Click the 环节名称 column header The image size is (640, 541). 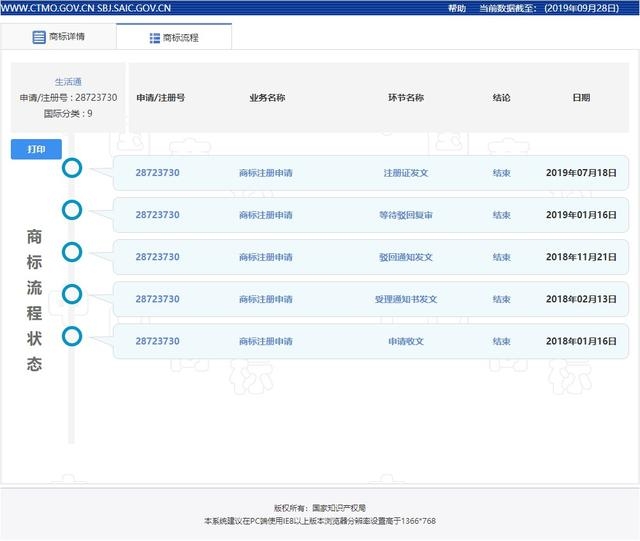click(x=406, y=98)
